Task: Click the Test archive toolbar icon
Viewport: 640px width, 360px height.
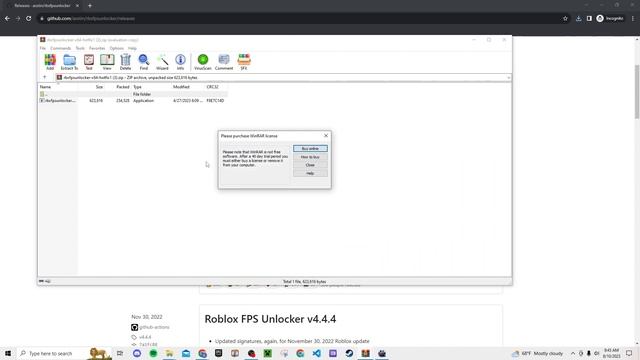Action: tap(89, 62)
